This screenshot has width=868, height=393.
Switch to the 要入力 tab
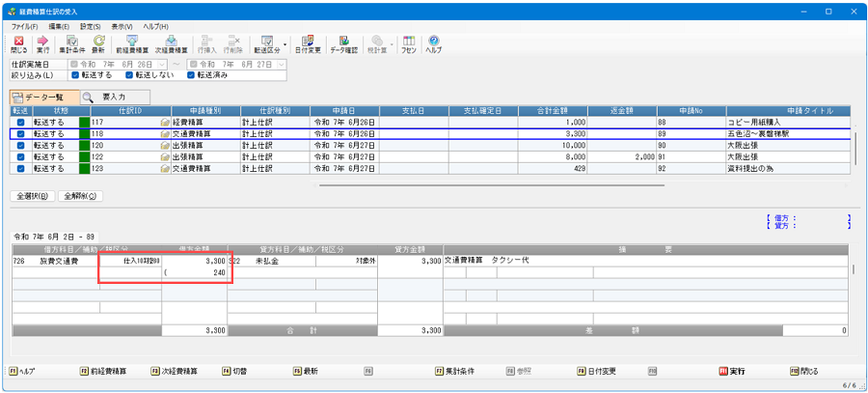pyautogui.click(x=115, y=98)
